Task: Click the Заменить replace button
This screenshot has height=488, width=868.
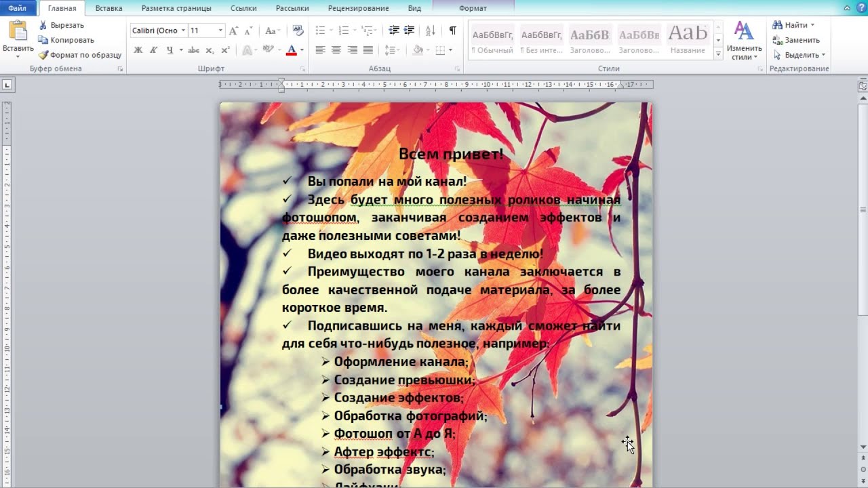Action: pos(796,40)
